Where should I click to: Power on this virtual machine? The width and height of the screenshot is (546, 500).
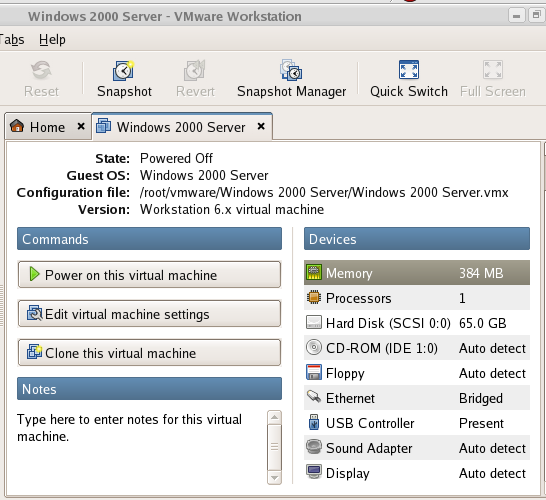click(x=149, y=275)
